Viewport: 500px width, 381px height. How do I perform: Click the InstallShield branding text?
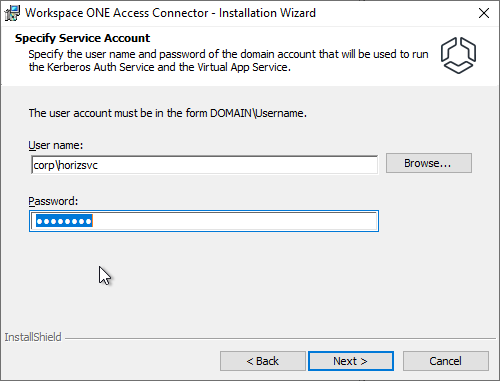click(33, 337)
